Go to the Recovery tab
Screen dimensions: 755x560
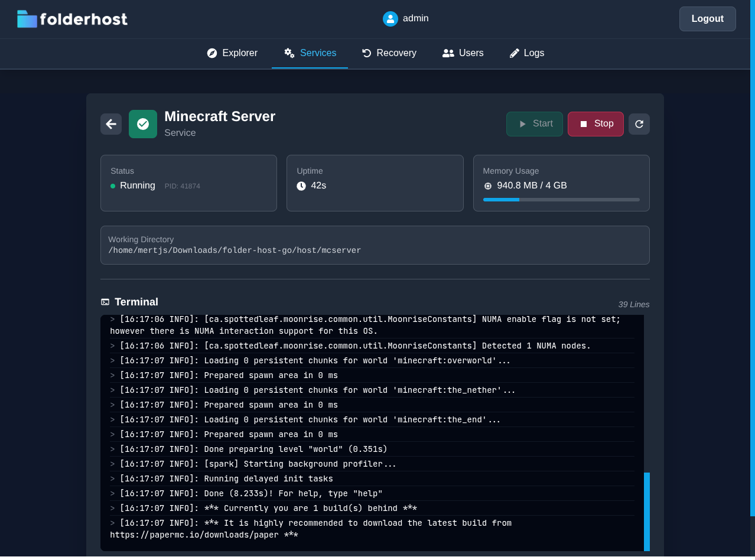389,53
